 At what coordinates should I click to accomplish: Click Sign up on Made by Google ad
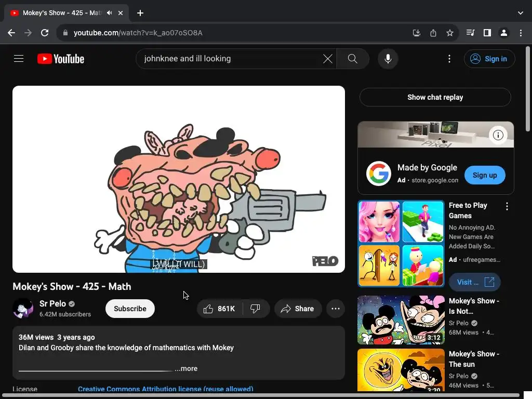click(485, 175)
